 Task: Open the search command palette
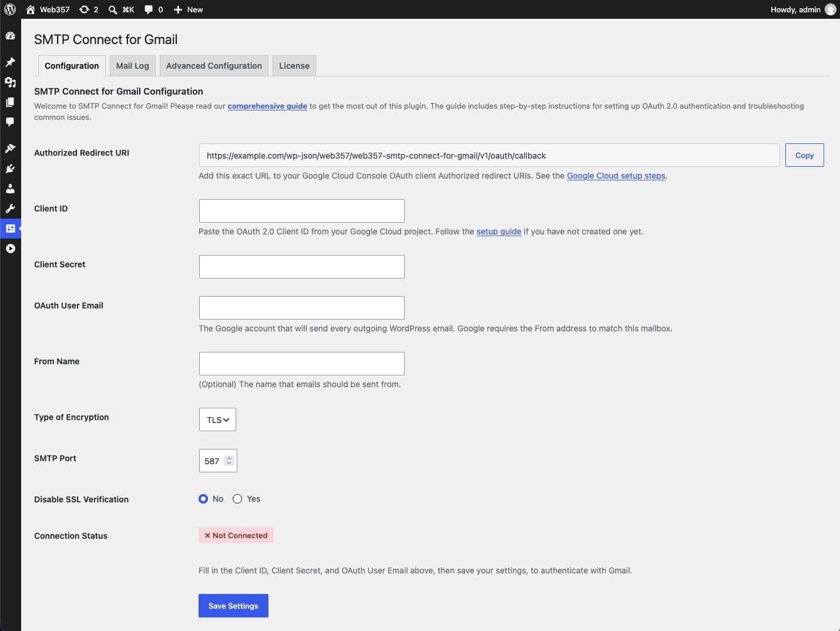click(x=121, y=9)
